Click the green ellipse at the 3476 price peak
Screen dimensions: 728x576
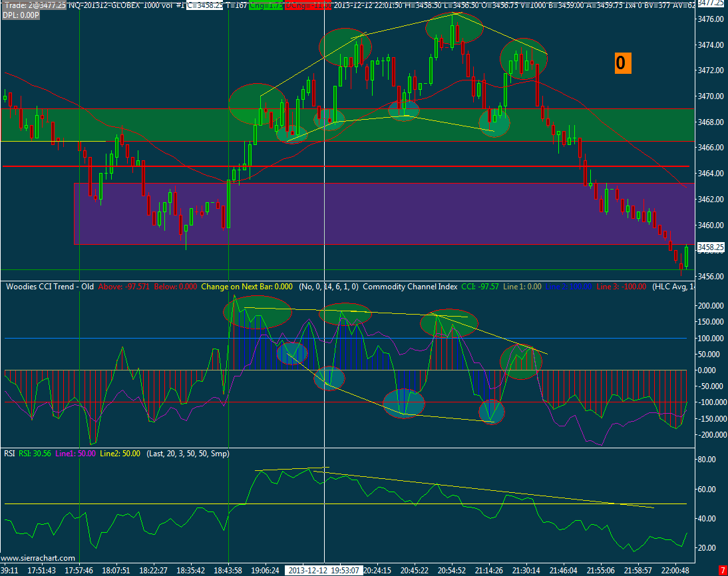(x=455, y=29)
